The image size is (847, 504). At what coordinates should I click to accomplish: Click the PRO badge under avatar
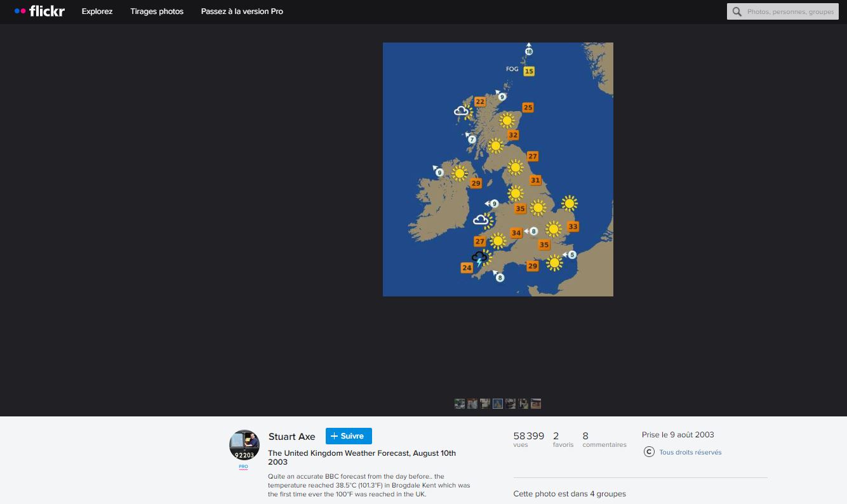(244, 467)
